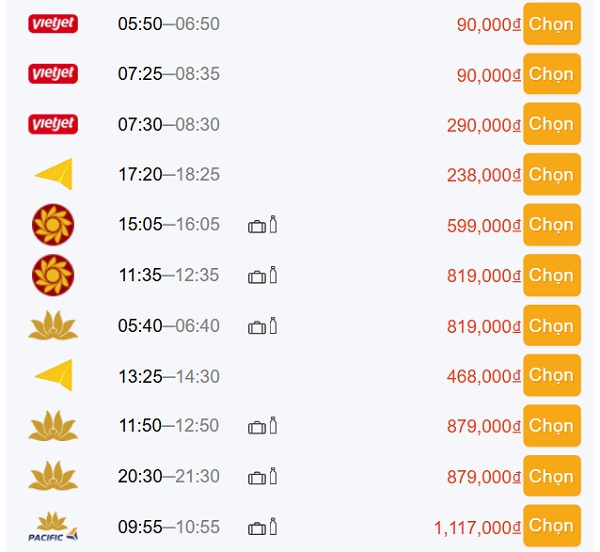Choose the 1,117,000₫ Pacific flight

pos(551,526)
